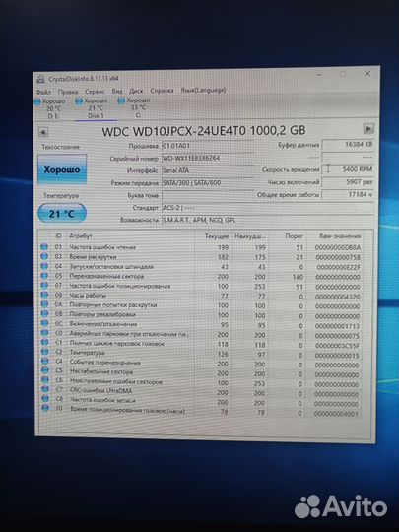This screenshot has width=399, height=532.
Task: Select the Температура attribute in the table
Action: [x=88, y=353]
